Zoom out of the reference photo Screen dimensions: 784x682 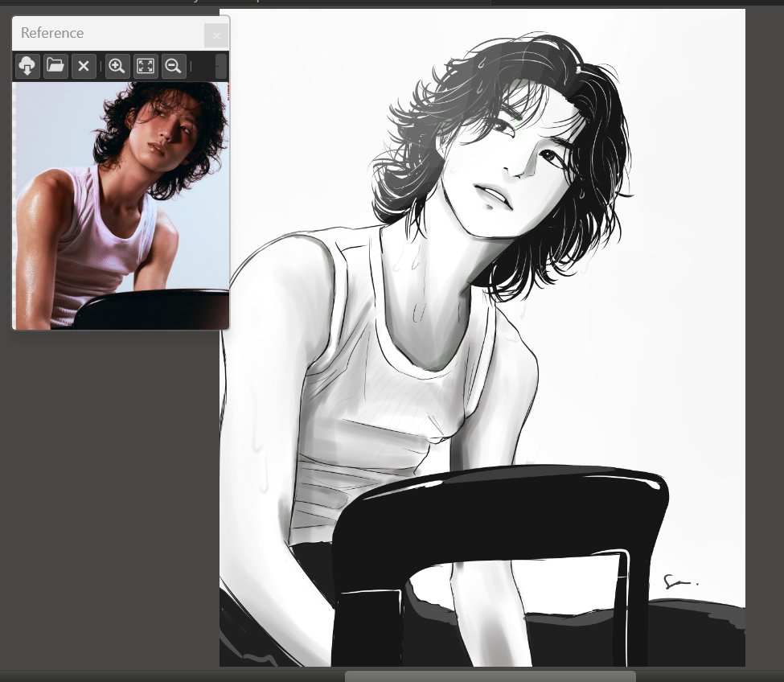pos(174,66)
